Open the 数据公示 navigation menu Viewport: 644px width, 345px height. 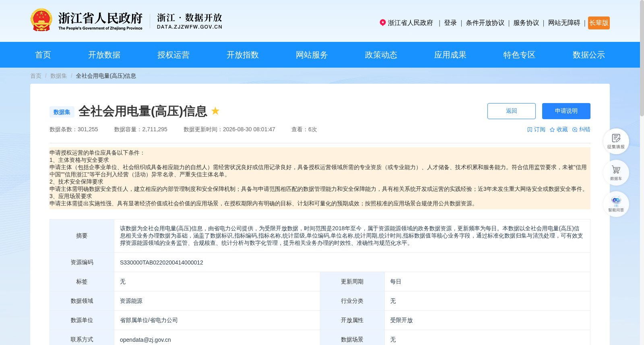[589, 55]
